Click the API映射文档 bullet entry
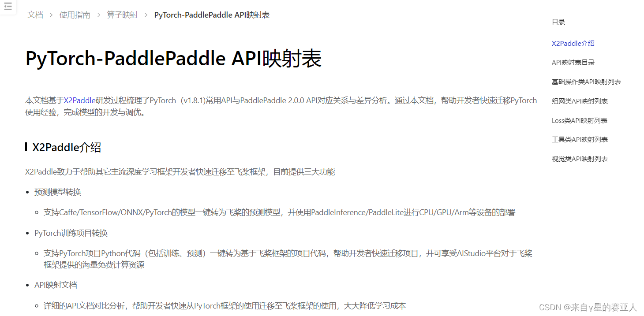644x316 pixels. click(x=55, y=285)
